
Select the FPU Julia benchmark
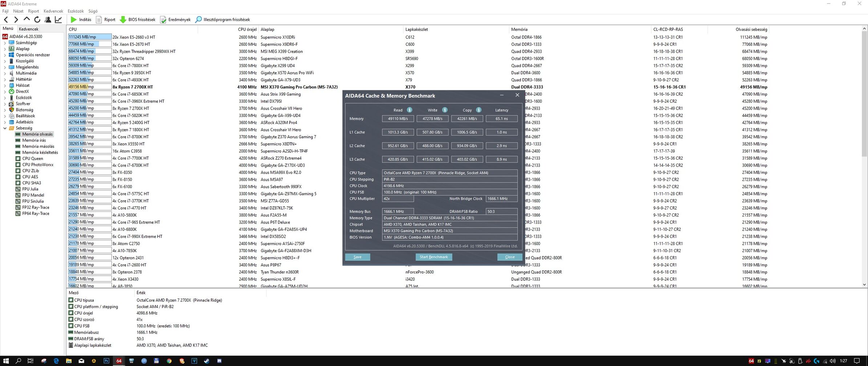click(30, 189)
